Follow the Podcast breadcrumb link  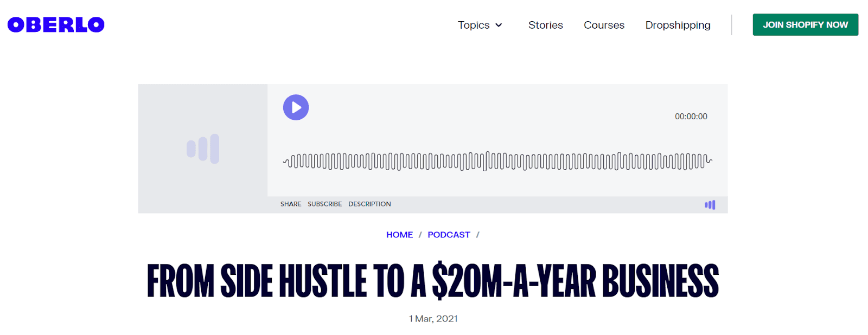pos(449,235)
